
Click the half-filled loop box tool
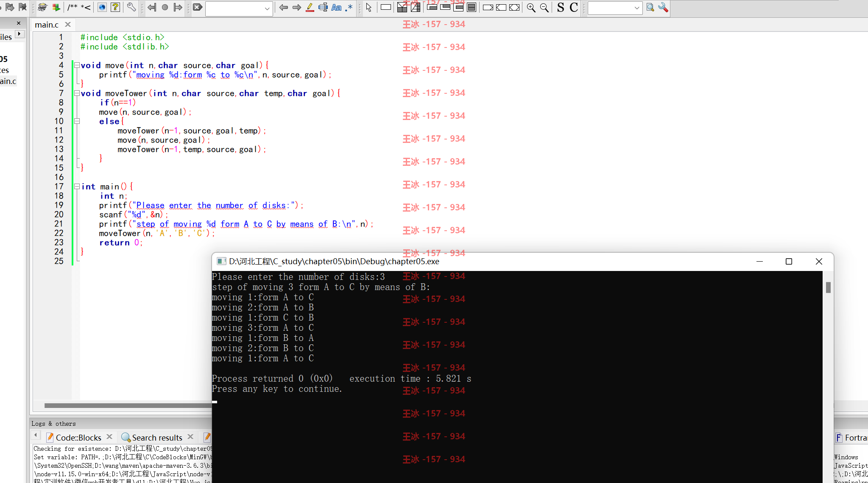(458, 7)
